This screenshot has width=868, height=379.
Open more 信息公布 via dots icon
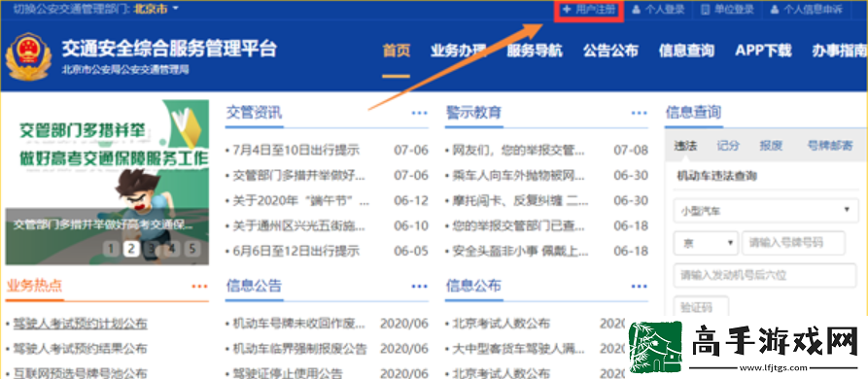point(639,286)
